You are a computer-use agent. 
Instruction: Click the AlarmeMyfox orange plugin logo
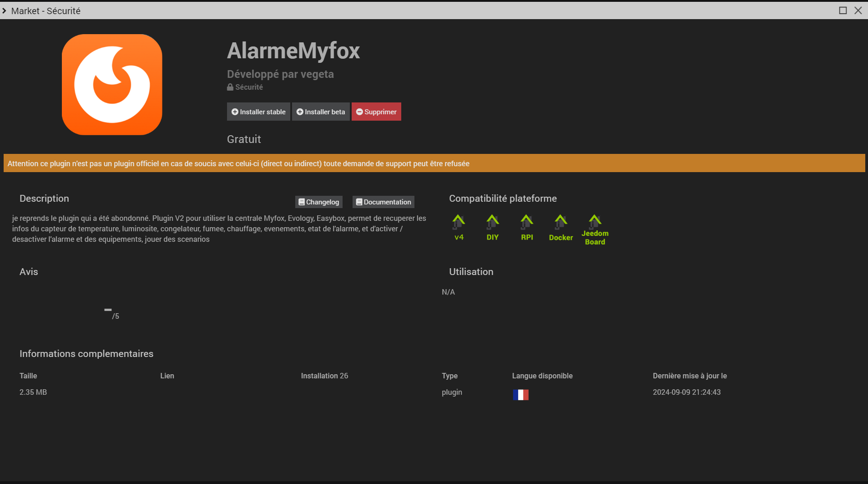[x=112, y=85]
